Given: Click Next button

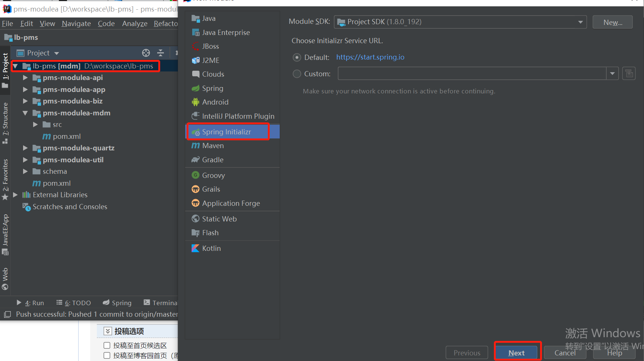Looking at the screenshot, I should coord(516,353).
